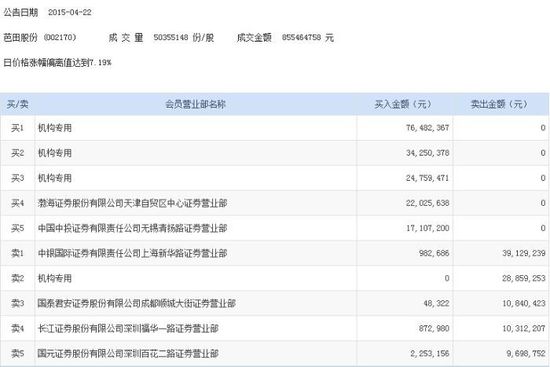Screen dimensions: 550x367
Task: Select the buy amount 17,107,200
Action: click(x=428, y=228)
